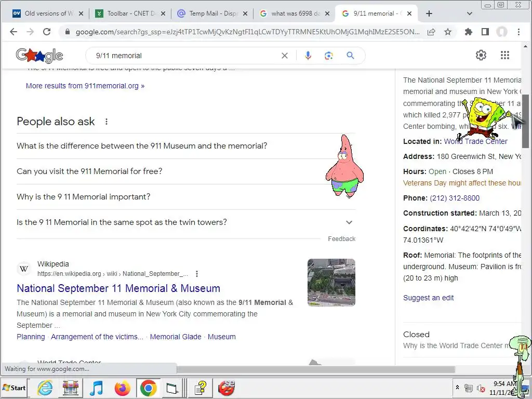This screenshot has height=399, width=532.
Task: Toggle the Chrome side panel
Action: pos(485,32)
